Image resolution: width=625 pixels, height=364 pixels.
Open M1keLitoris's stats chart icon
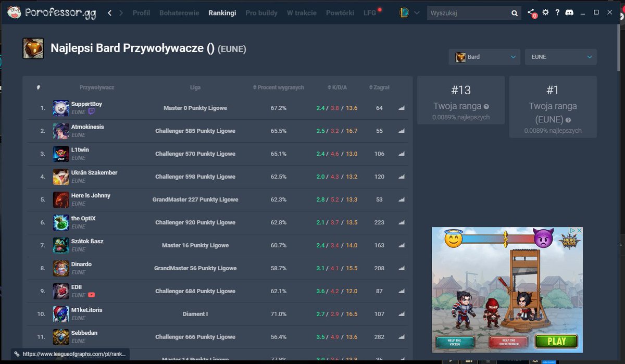402,315
